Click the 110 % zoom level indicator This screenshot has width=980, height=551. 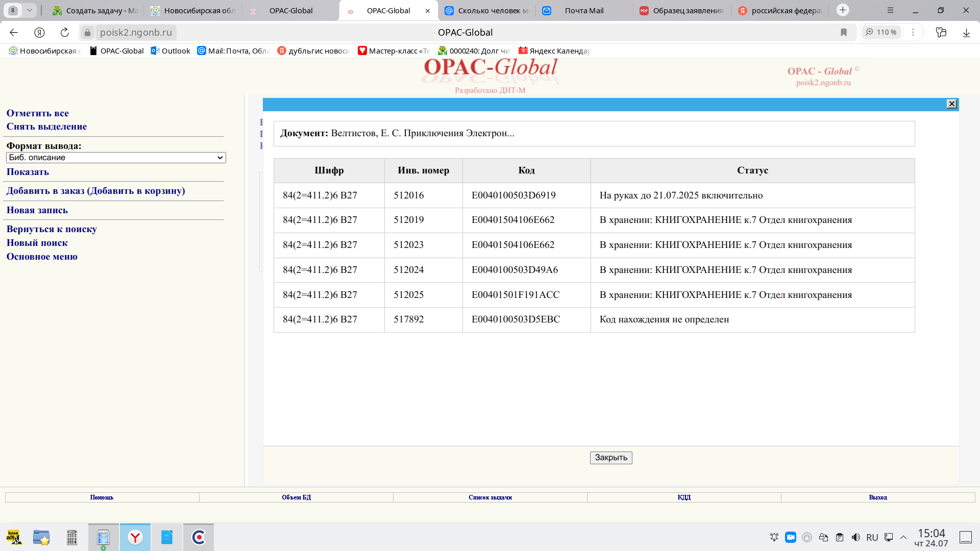[x=881, y=32]
